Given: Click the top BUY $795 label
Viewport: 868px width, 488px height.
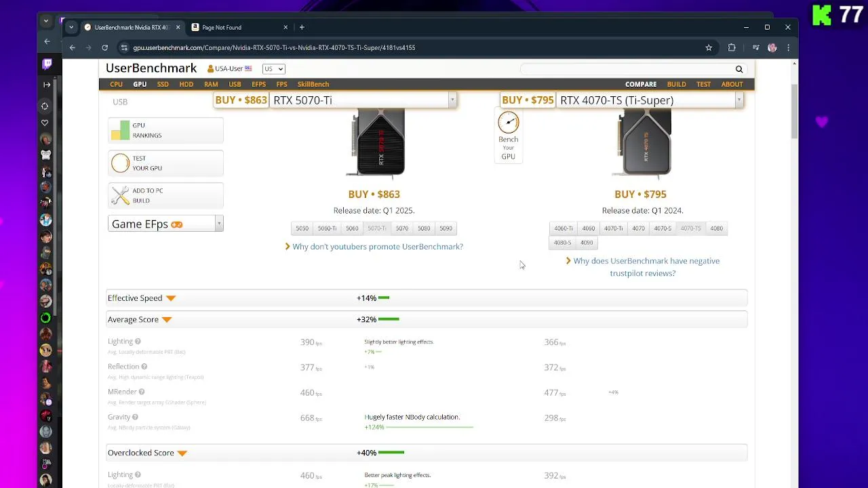Looking at the screenshot, I should [528, 100].
